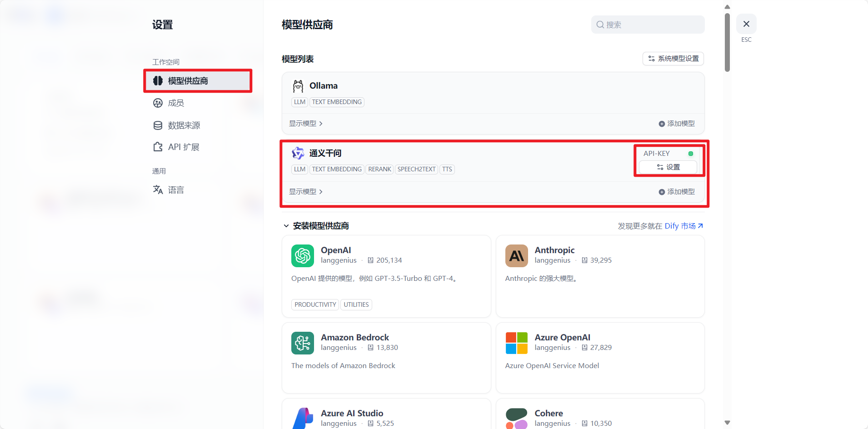Click the 添加模型 plus icon on Ollama
This screenshot has width=868, height=429.
coord(662,124)
